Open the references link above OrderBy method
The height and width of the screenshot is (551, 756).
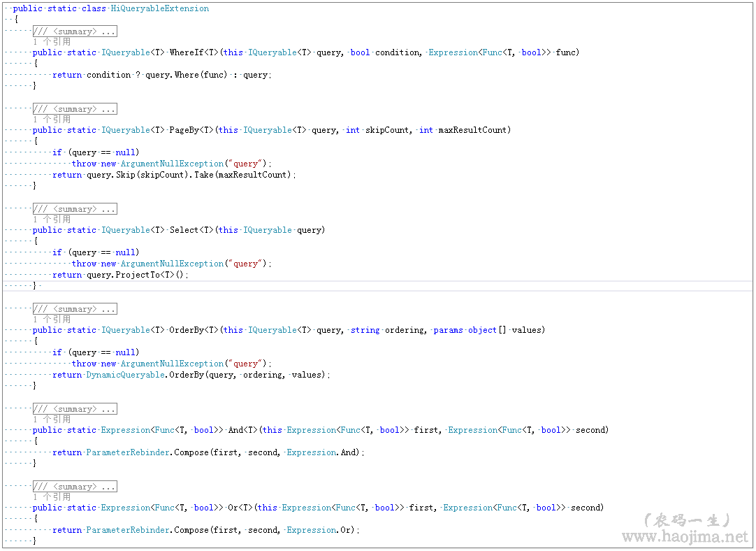[x=52, y=320]
